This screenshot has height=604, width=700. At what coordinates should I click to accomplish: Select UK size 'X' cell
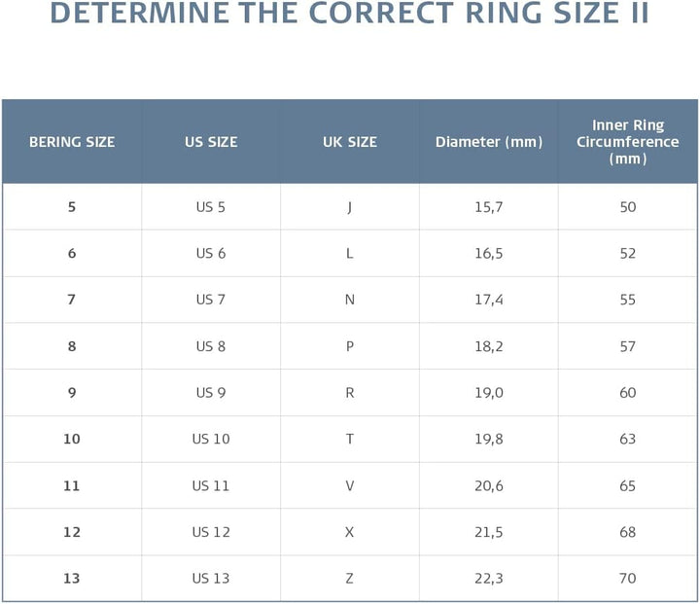click(350, 532)
